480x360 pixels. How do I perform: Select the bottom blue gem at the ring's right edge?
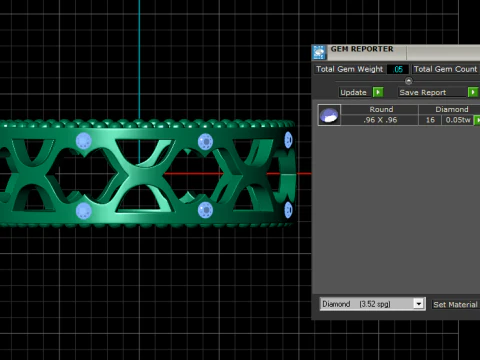288,210
